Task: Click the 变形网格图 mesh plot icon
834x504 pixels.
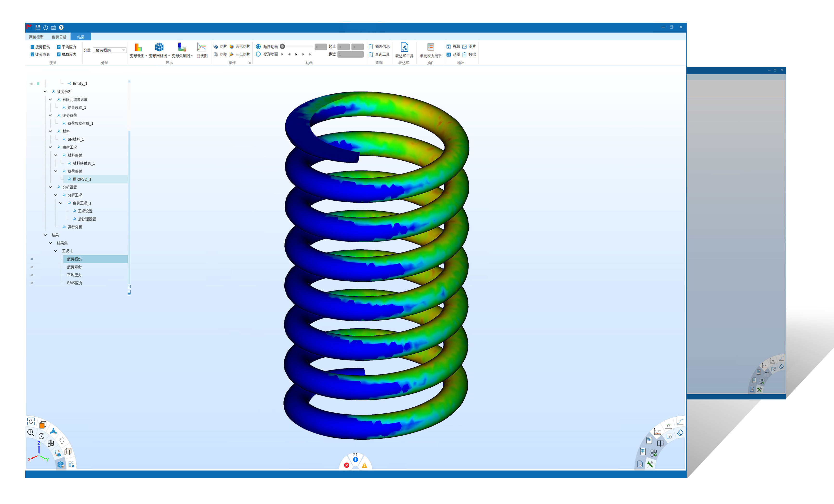Action: [x=159, y=47]
